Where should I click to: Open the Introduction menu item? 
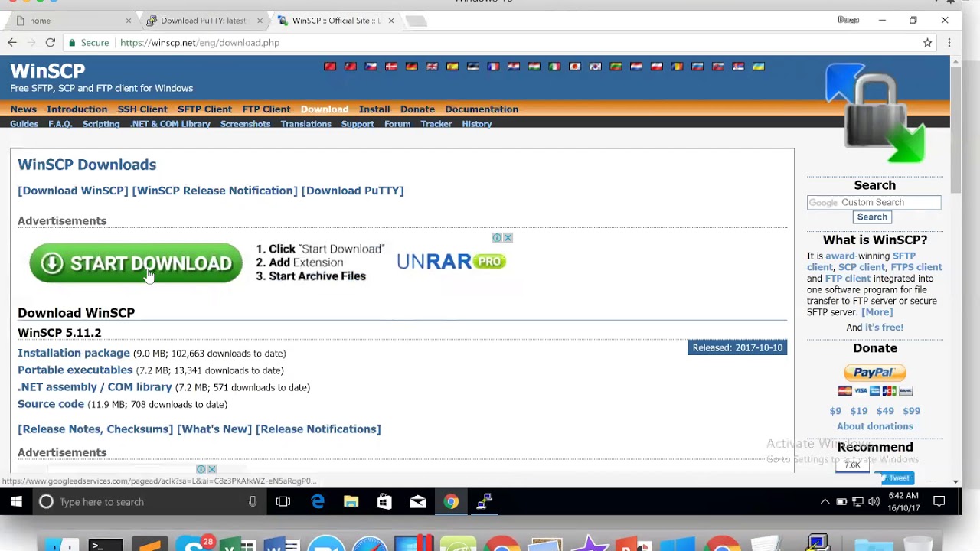77,109
